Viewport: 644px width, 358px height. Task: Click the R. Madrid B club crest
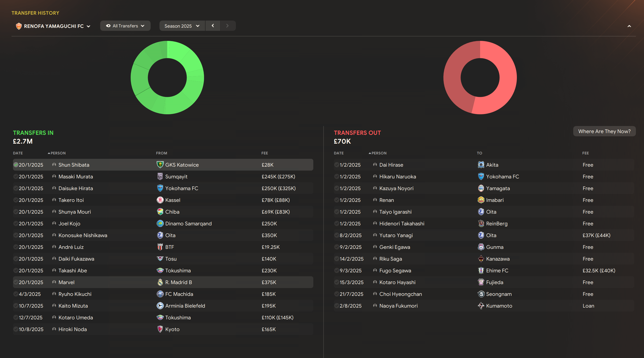[x=160, y=282]
